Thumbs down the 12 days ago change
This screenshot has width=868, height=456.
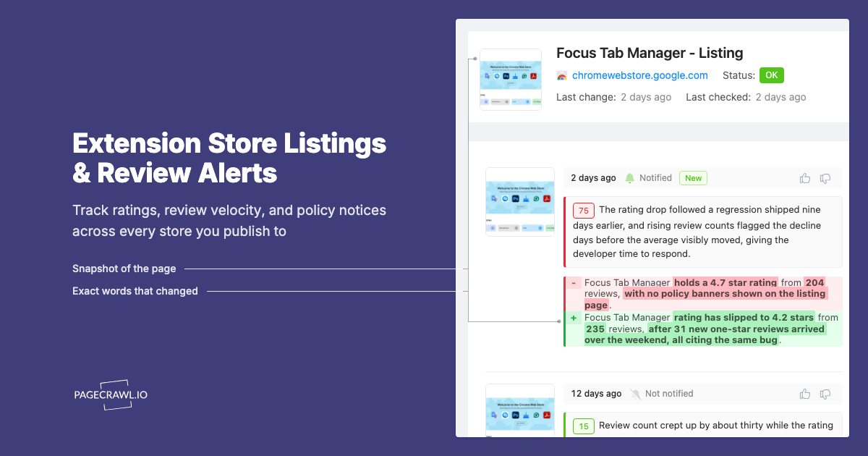point(825,394)
